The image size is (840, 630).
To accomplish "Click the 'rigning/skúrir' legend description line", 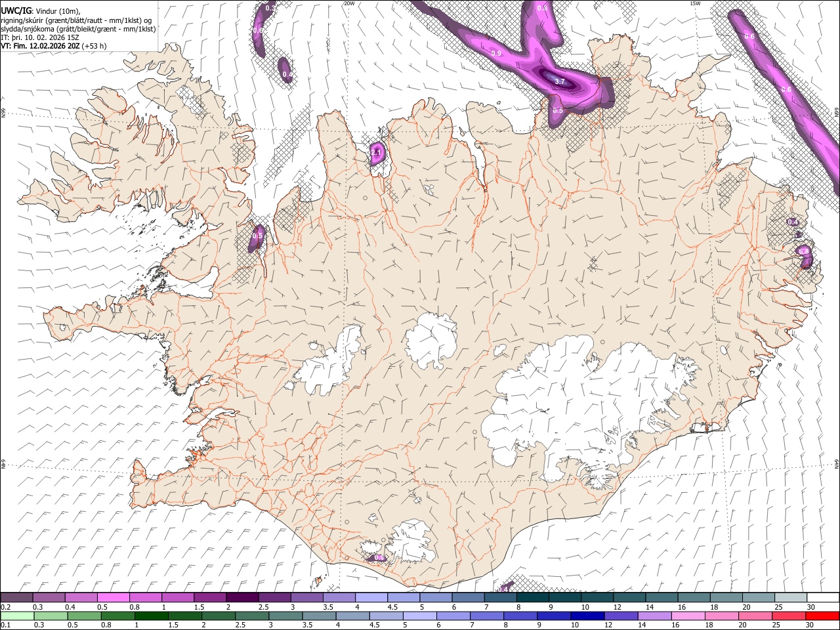I will [77, 20].
